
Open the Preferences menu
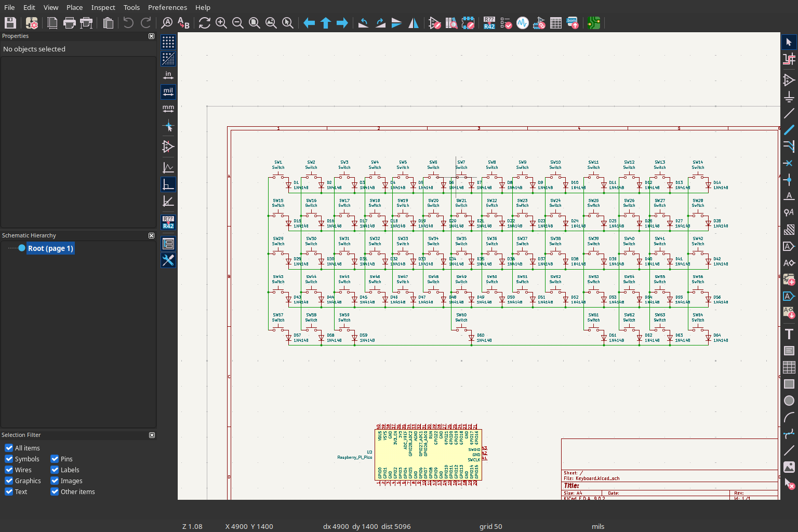point(167,7)
